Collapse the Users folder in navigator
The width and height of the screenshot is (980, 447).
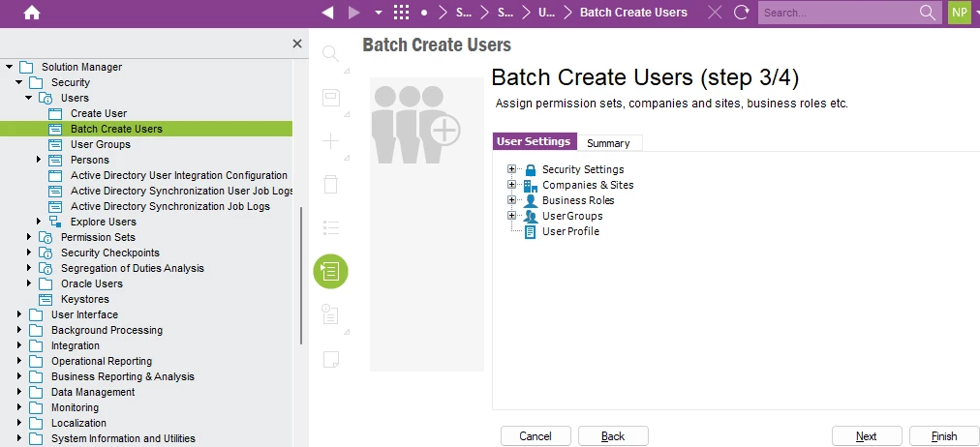point(30,98)
